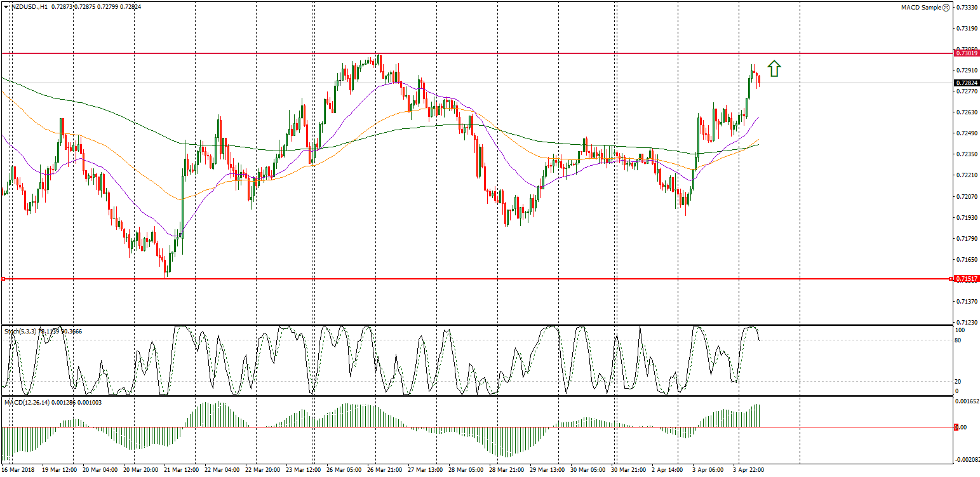Click the green up arrow on chart
The width and height of the screenshot is (980, 477).
click(773, 68)
